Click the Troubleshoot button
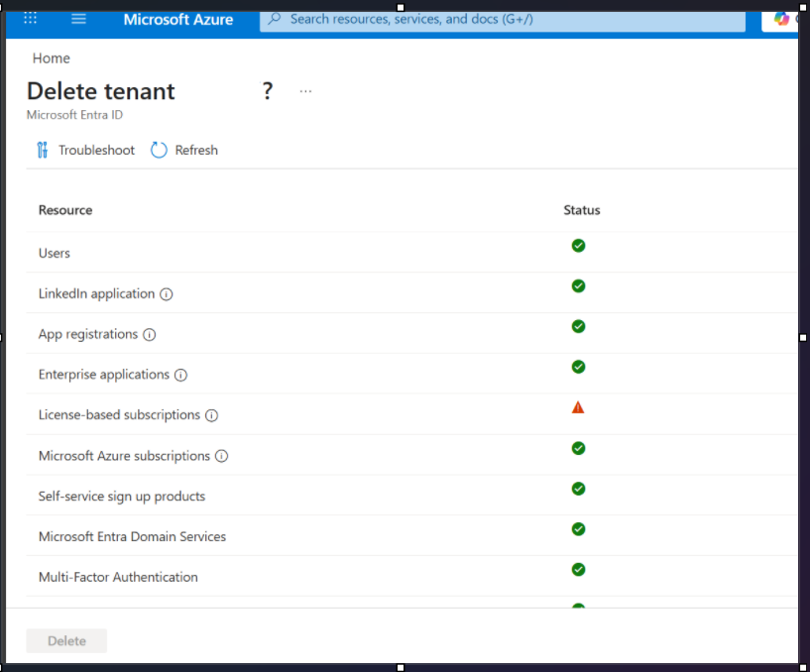Image resolution: width=810 pixels, height=672 pixels. click(85, 151)
